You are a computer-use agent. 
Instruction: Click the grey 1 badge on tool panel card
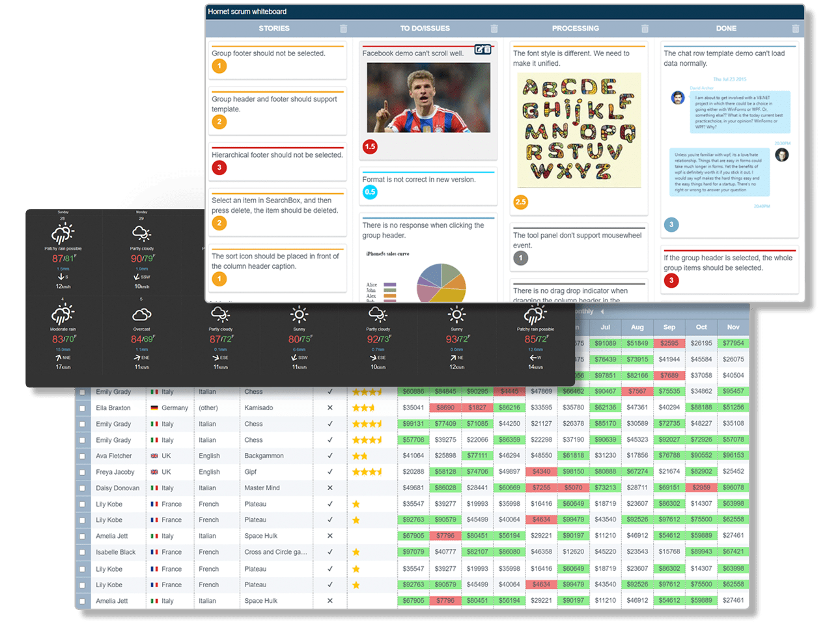(520, 258)
